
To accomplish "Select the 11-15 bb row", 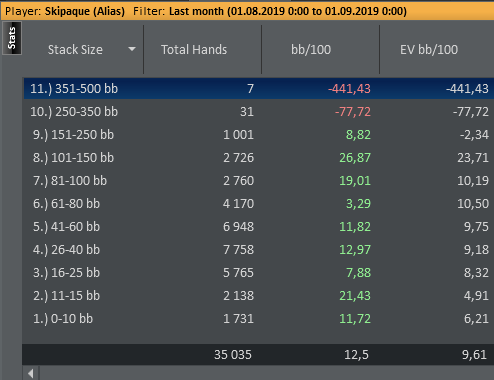I will [x=259, y=296].
